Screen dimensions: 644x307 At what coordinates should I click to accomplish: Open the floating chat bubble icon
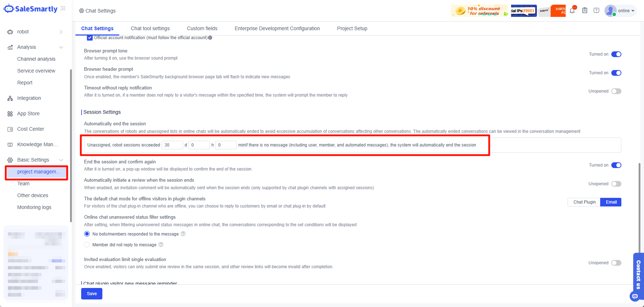point(635,296)
